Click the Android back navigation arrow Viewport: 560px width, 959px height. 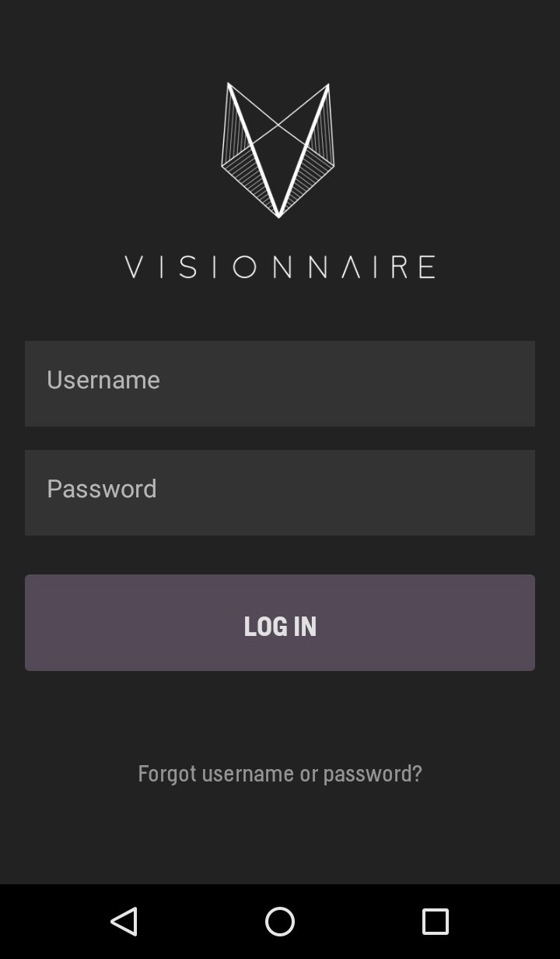click(x=124, y=922)
